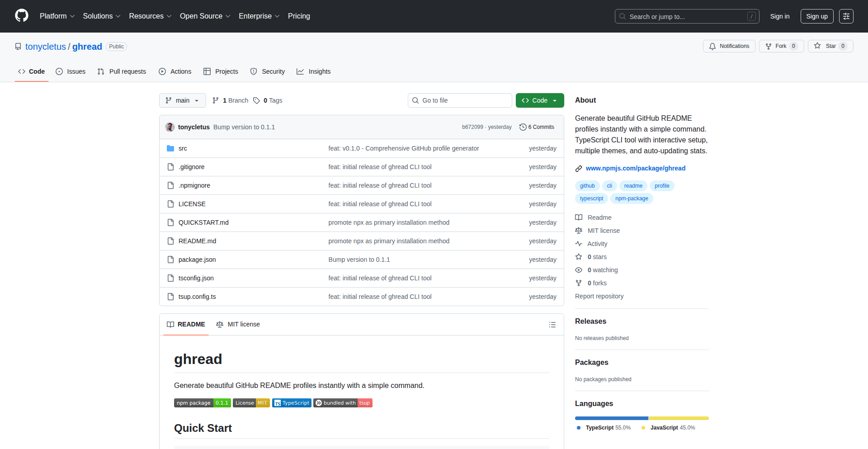The width and height of the screenshot is (868, 449).
Task: Expand the Enterprise menu
Action: [259, 16]
